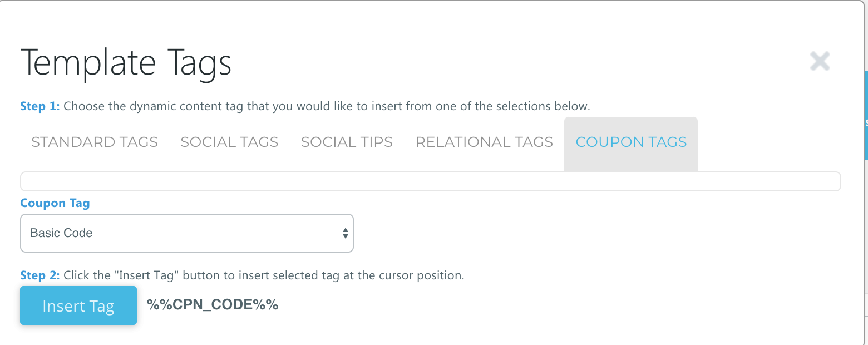This screenshot has width=868, height=345.
Task: Click the Basic Code selected option text
Action: click(61, 233)
